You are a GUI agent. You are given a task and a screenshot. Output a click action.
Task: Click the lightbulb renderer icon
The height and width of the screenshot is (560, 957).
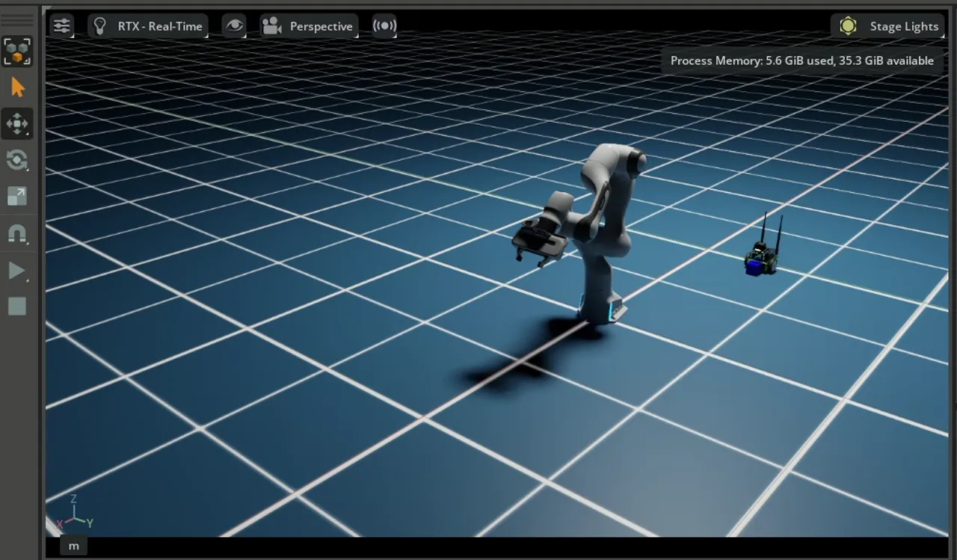tap(100, 26)
